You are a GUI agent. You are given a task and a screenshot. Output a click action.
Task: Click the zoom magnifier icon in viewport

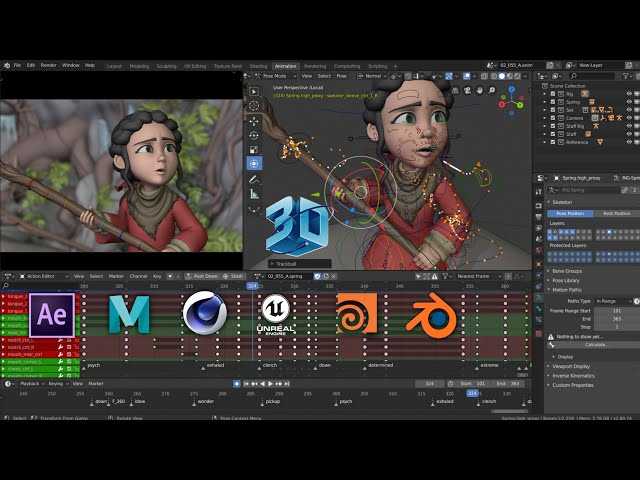pos(492,90)
